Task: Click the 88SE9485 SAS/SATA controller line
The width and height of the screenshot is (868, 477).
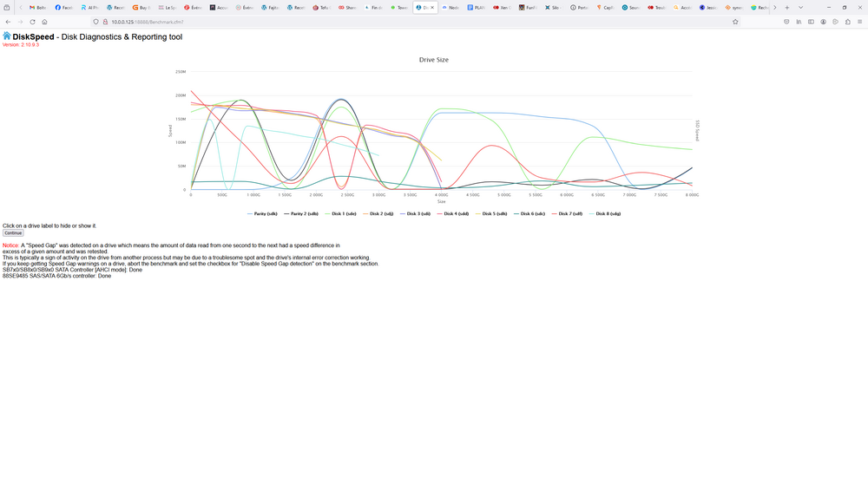Action: [56, 276]
